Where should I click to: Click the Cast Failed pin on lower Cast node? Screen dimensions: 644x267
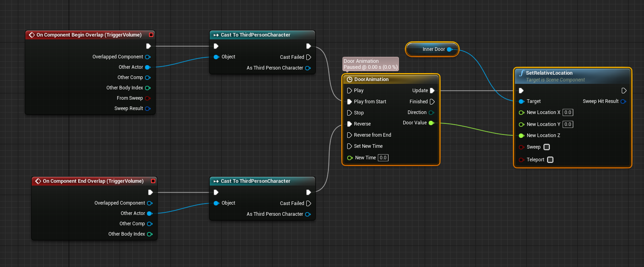point(309,203)
